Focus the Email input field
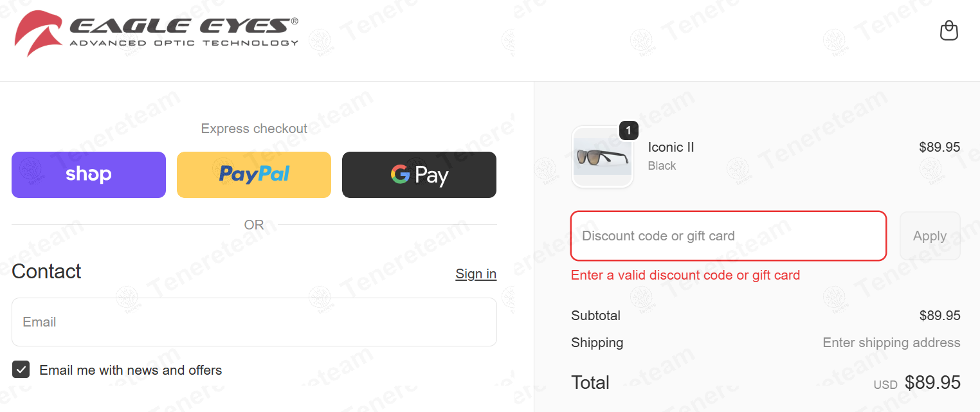The width and height of the screenshot is (980, 412). pyautogui.click(x=254, y=322)
